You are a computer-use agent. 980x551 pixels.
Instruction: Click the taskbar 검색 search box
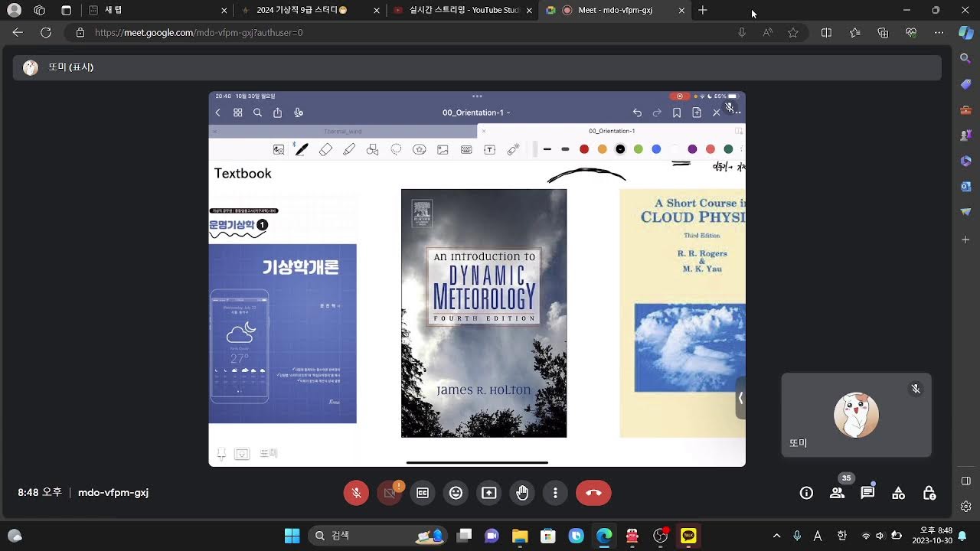377,536
